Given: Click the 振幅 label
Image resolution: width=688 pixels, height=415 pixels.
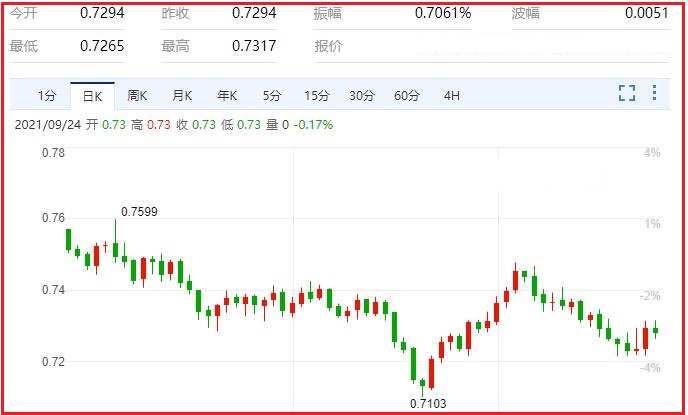Looking at the screenshot, I should tap(328, 13).
